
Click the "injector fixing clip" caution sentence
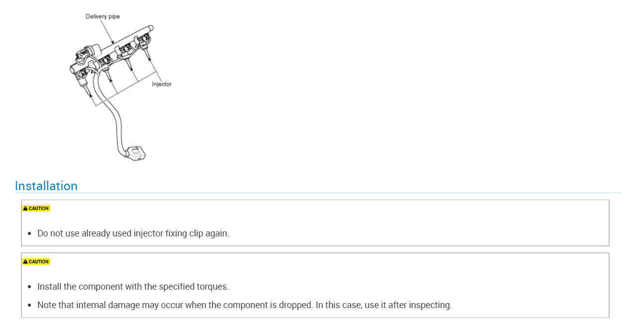coord(133,233)
